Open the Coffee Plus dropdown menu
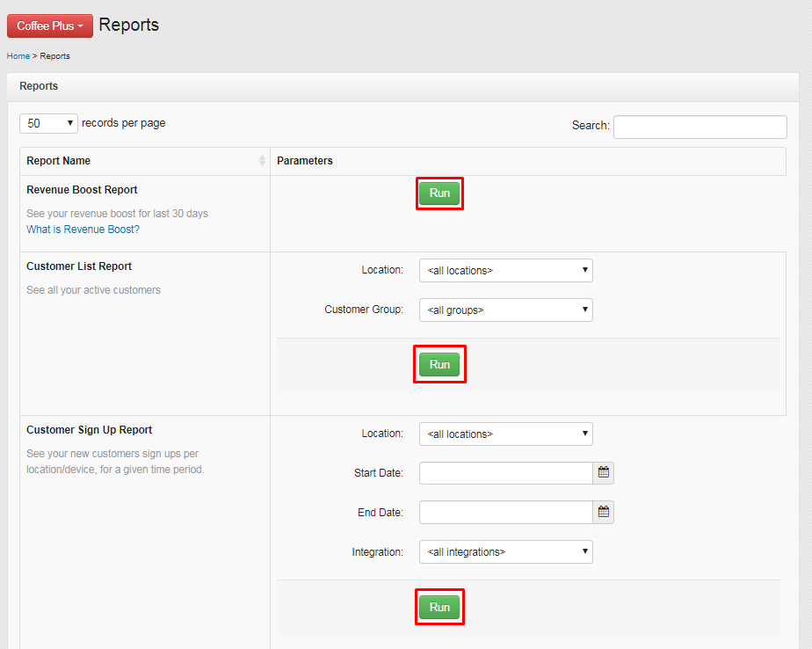 tap(49, 26)
